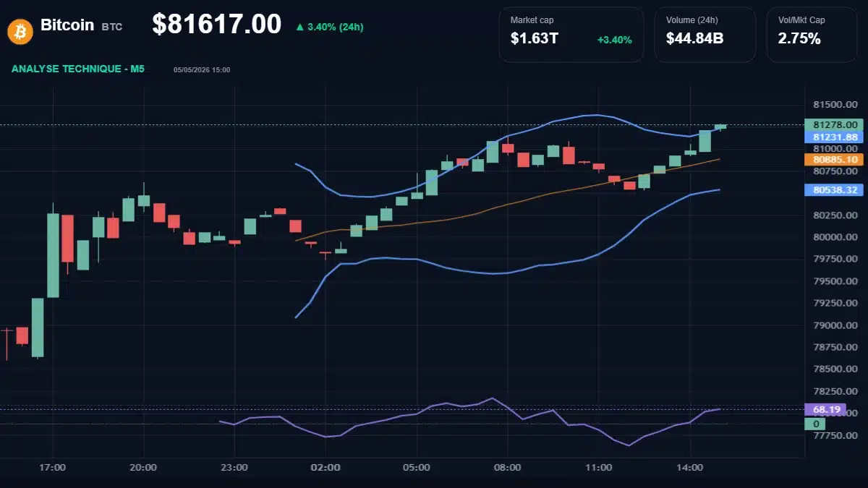868x488 pixels.
Task: Click the BTC ticker symbol label
Action: (112, 27)
